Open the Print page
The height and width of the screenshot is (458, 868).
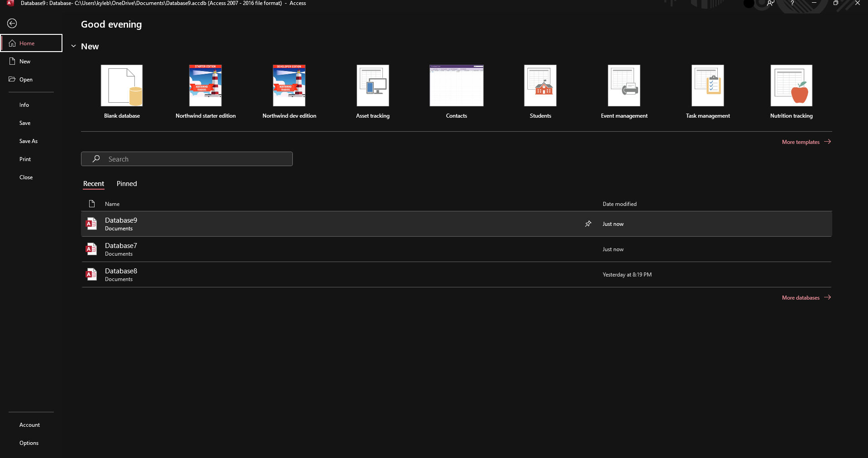[x=31, y=159]
